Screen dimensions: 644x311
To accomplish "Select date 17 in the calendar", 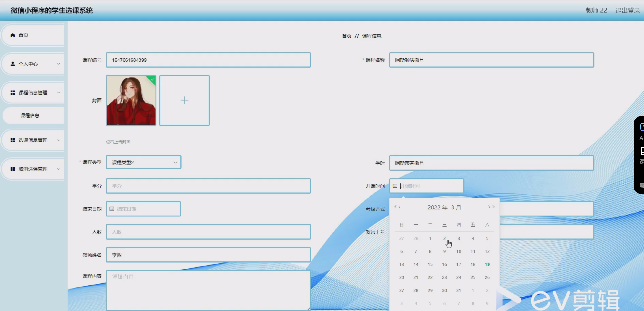I will [459, 264].
